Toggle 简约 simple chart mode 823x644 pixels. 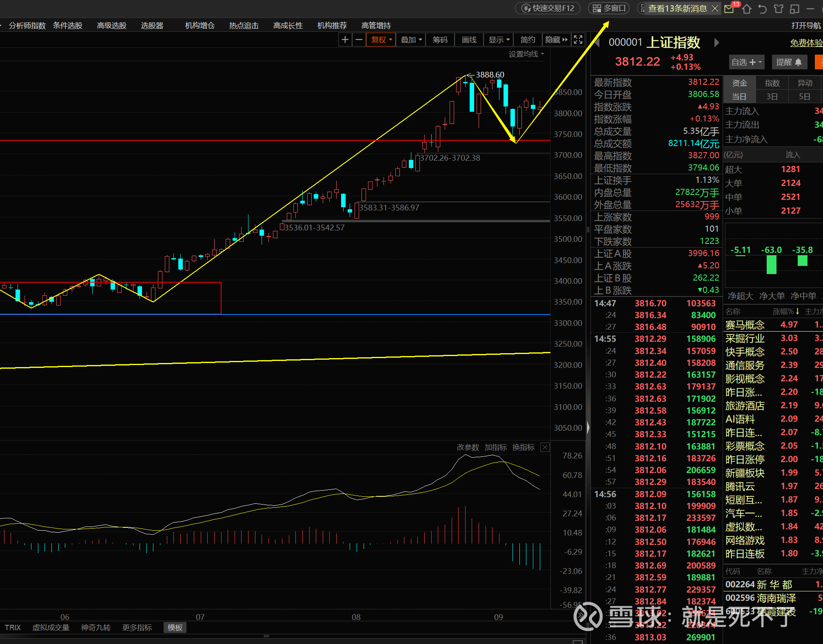(x=528, y=40)
